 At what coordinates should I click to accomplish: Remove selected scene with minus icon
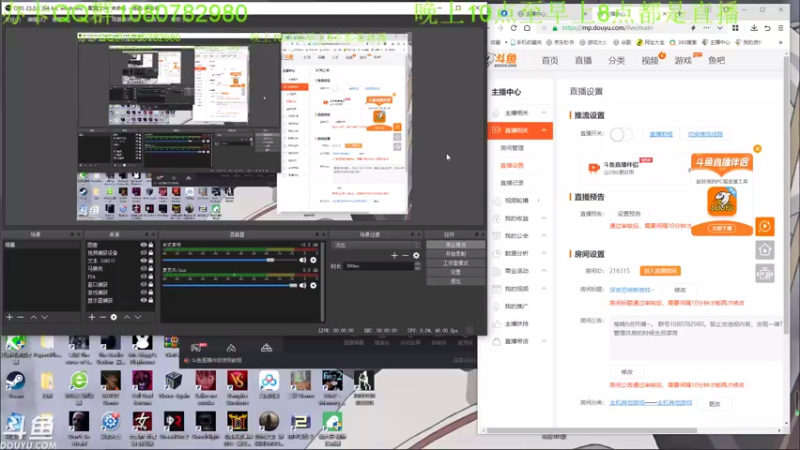20,317
